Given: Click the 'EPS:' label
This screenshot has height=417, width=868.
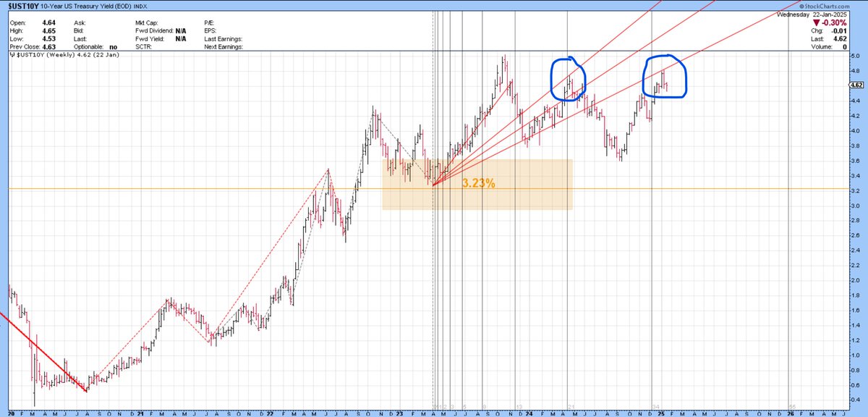Looking at the screenshot, I should point(211,31).
